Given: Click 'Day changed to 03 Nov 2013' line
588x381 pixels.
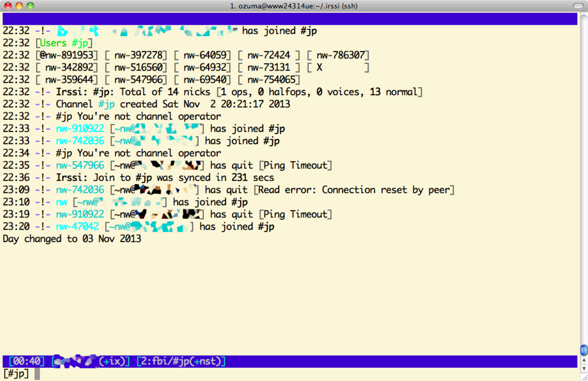Looking at the screenshot, I should click(x=72, y=239).
